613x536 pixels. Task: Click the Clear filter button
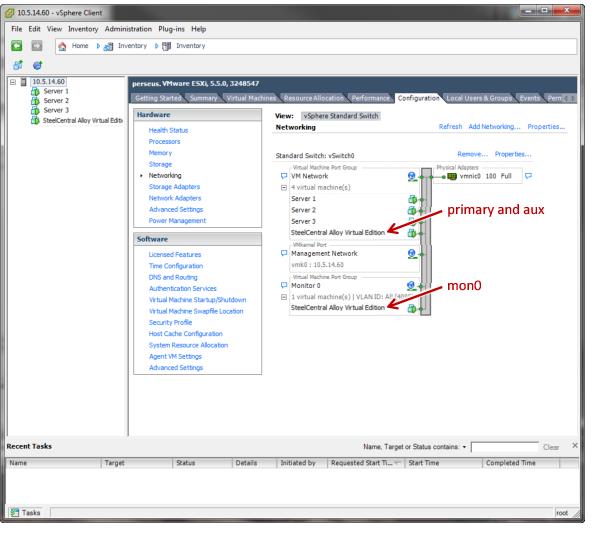tap(550, 447)
